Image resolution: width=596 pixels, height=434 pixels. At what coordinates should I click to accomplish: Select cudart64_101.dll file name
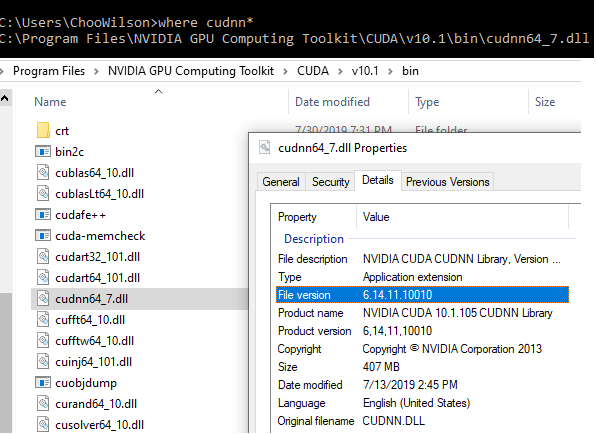tap(97, 278)
